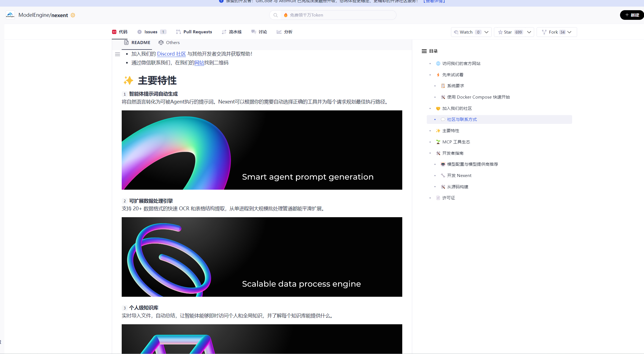
Task: Expand the Fork dropdown arrow
Action: click(569, 32)
